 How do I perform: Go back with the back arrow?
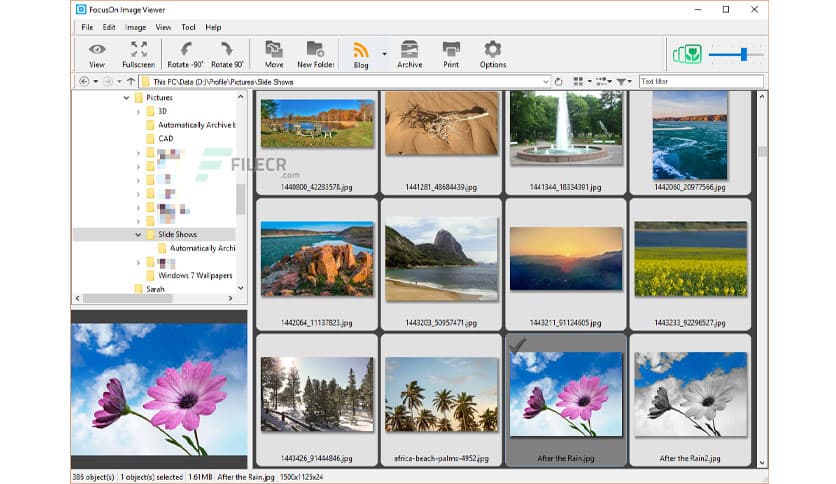coord(84,82)
